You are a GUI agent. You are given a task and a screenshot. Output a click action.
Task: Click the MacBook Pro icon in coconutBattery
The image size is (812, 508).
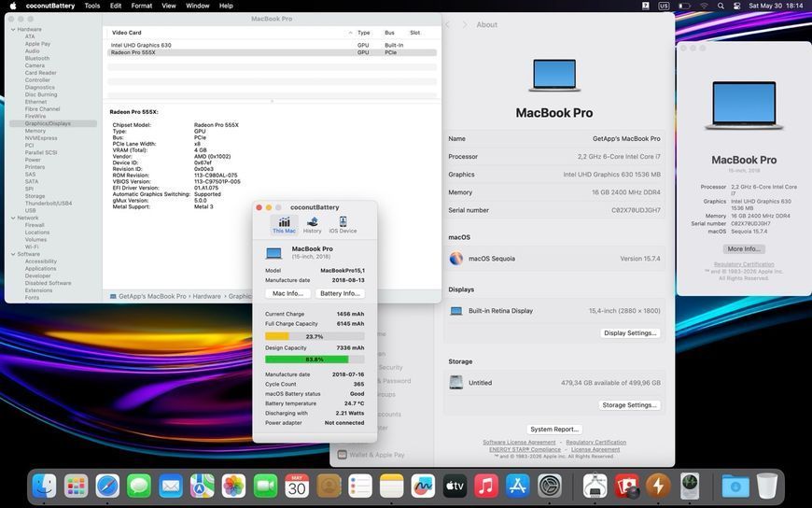(x=274, y=253)
